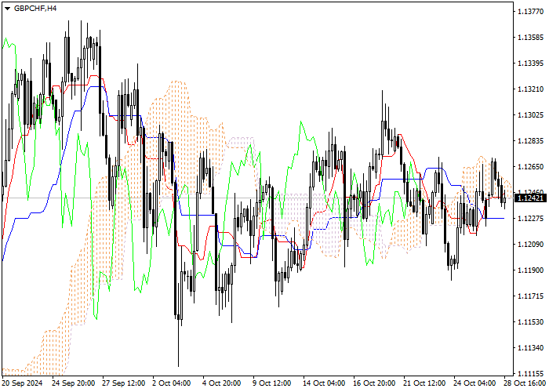549x392 pixels.
Task: Click the 2 Oct 04:00 time label
Action: pyautogui.click(x=172, y=383)
